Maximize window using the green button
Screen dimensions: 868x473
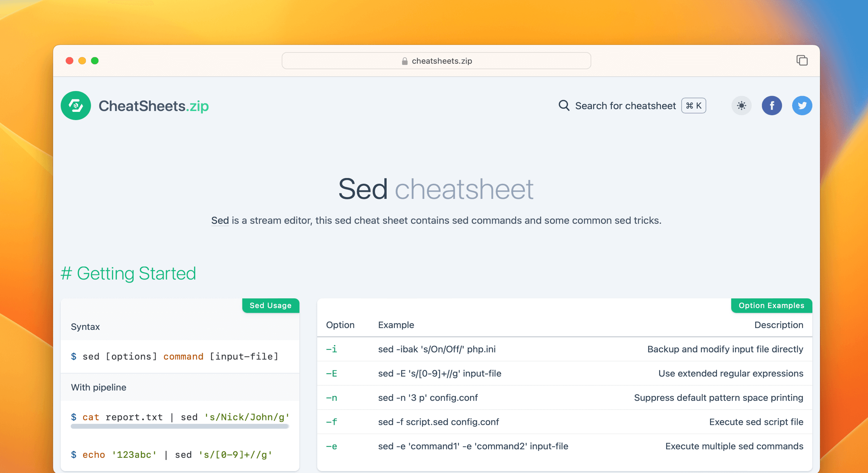[95, 61]
